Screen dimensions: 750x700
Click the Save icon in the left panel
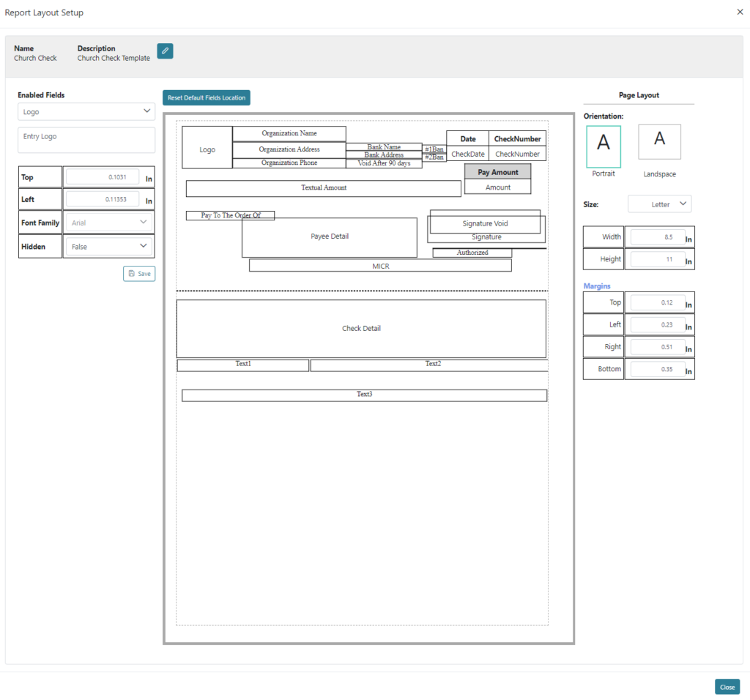click(x=138, y=273)
